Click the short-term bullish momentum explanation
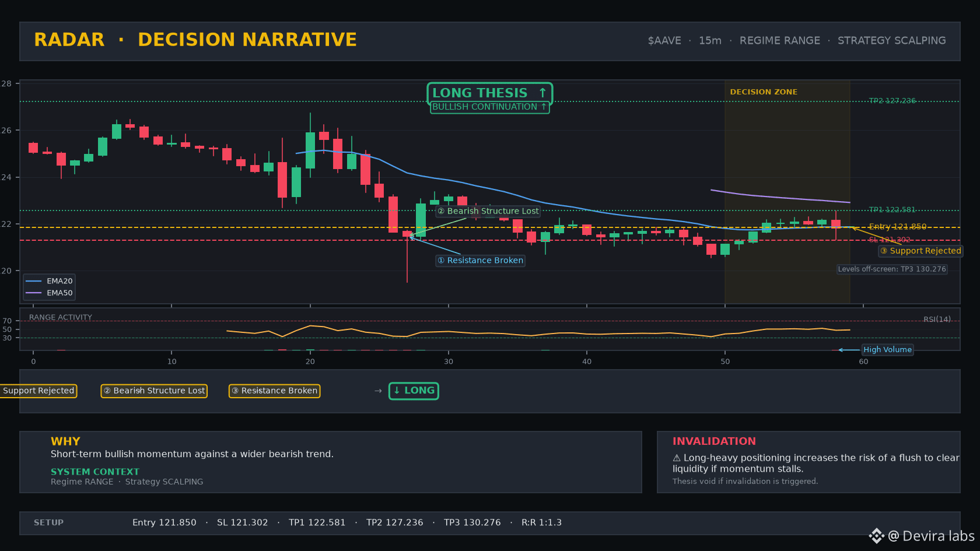The image size is (980, 551). pyautogui.click(x=192, y=454)
